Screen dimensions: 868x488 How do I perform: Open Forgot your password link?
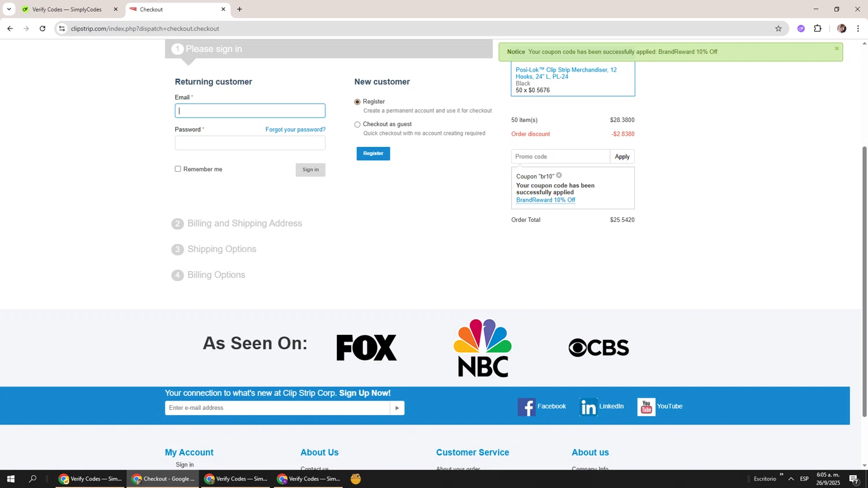pos(296,130)
